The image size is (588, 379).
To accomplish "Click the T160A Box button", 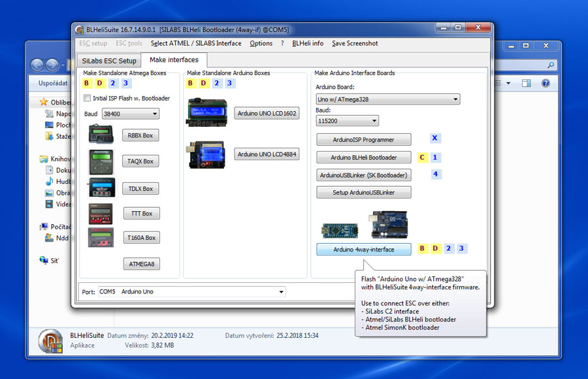I will click(141, 238).
